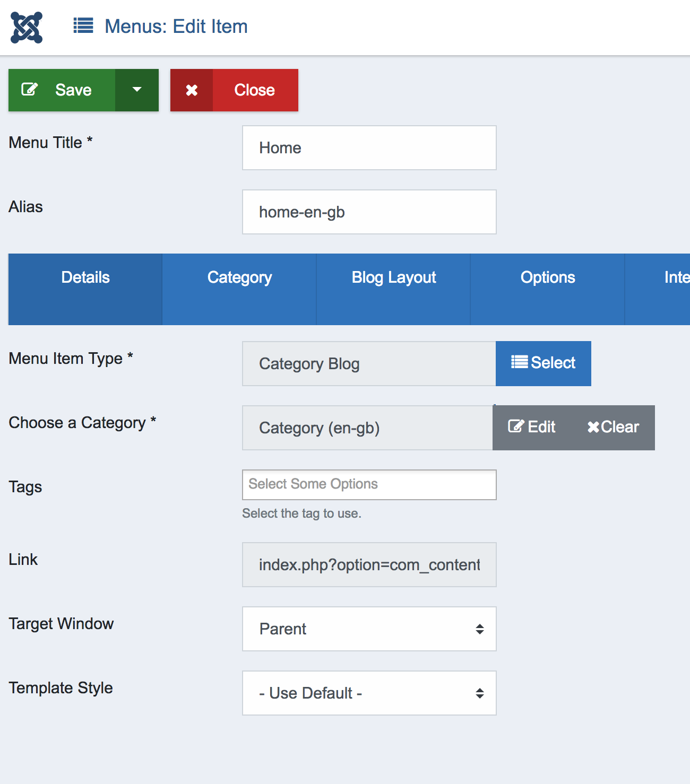The image size is (690, 784).
Task: Click the Target Window label
Action: point(61,624)
